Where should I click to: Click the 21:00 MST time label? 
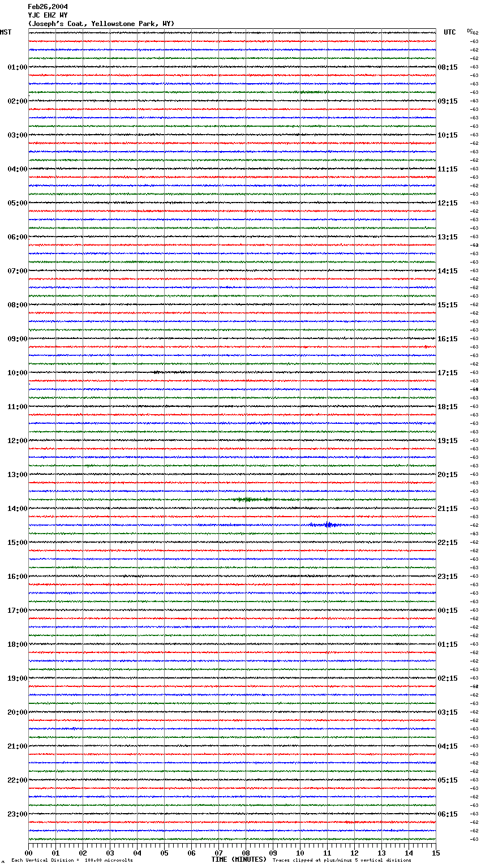18,746
